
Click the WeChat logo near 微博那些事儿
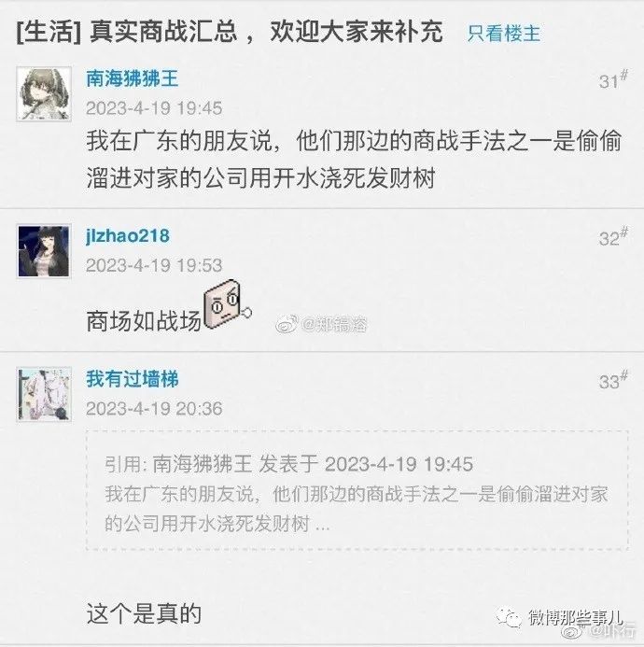click(x=509, y=618)
